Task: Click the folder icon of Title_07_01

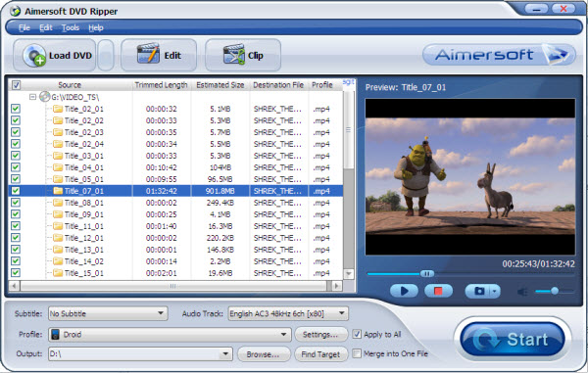Action: [58, 191]
